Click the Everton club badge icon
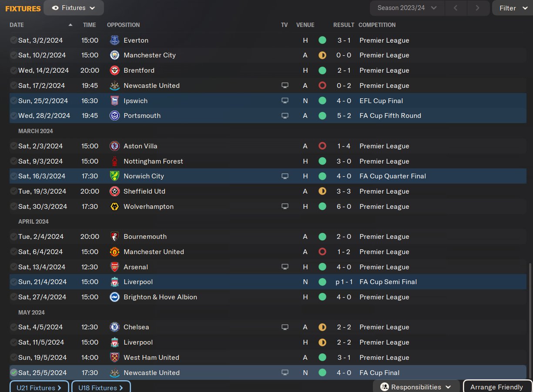The width and height of the screenshot is (533, 392). click(x=114, y=40)
